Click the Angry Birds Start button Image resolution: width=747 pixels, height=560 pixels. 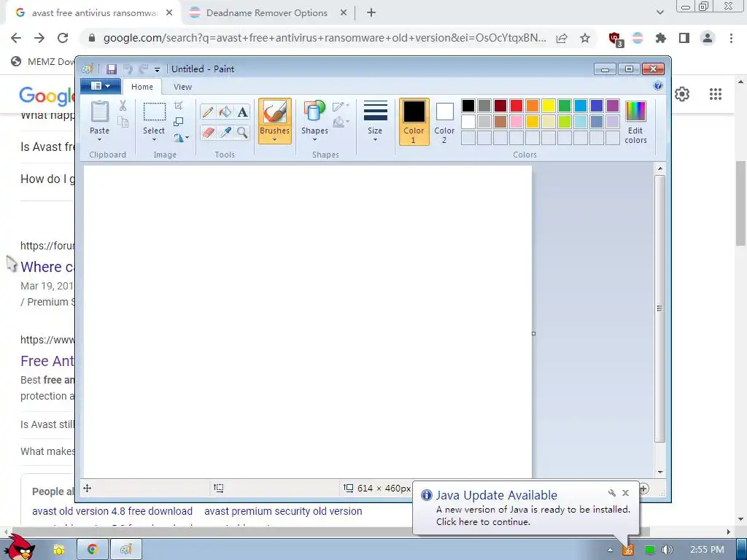[21, 547]
